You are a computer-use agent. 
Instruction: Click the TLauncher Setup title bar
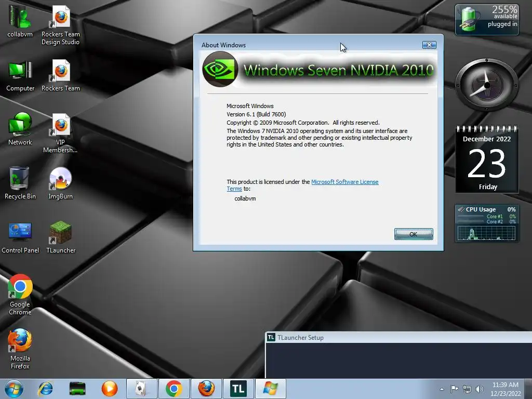tap(398, 337)
